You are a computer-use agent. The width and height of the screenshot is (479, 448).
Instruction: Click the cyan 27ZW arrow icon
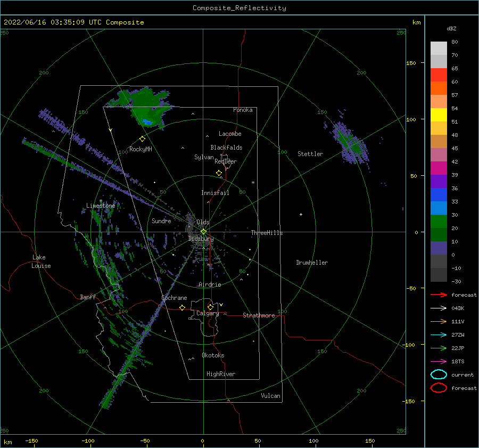[439, 335]
